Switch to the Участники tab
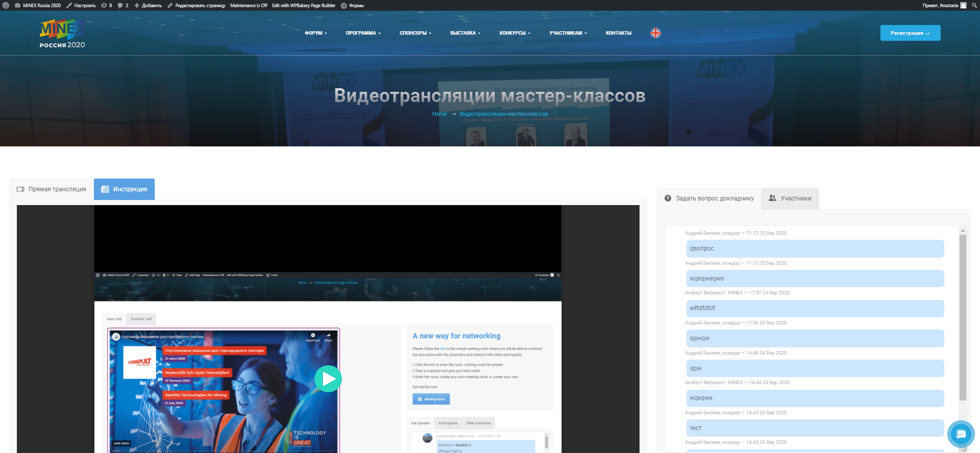The width and height of the screenshot is (980, 453). pyautogui.click(x=790, y=198)
